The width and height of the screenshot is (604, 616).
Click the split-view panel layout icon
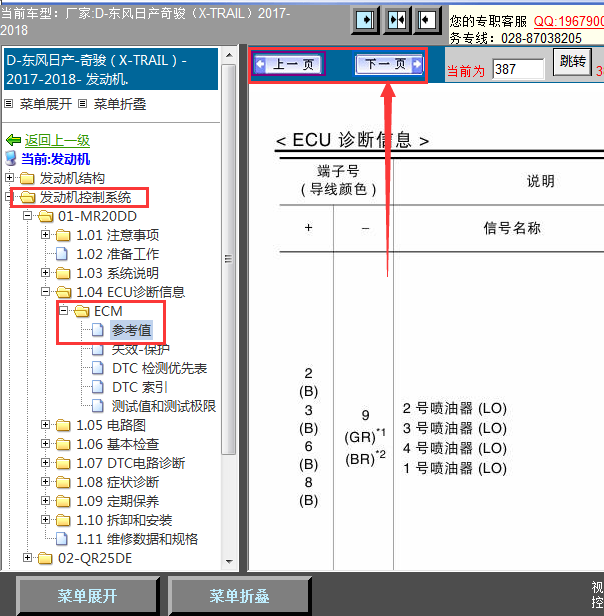(397, 20)
